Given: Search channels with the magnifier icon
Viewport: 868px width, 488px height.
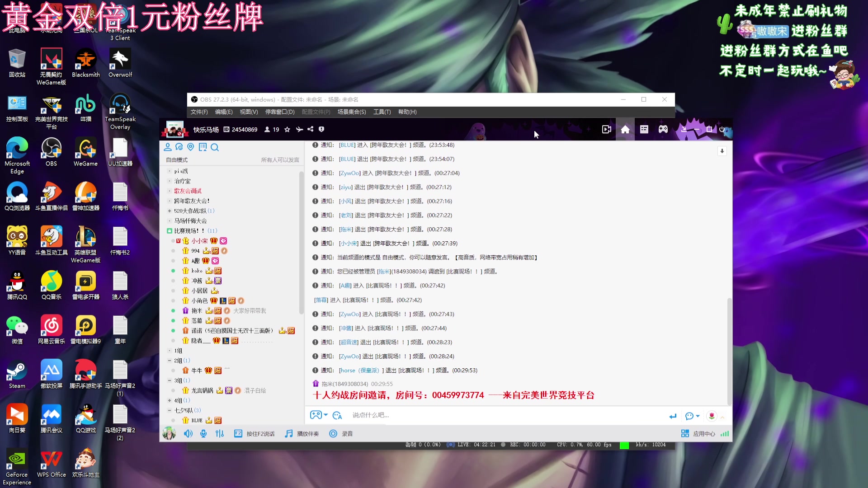Looking at the screenshot, I should (215, 147).
